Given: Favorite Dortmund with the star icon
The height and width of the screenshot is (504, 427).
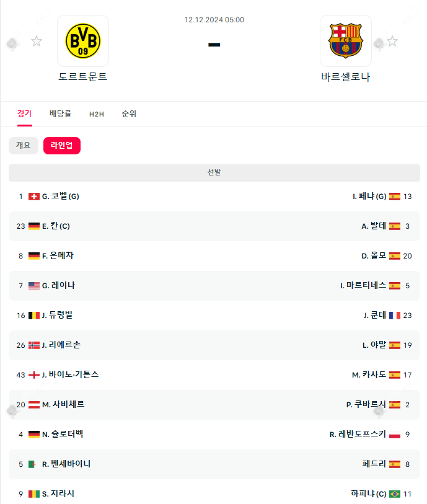Looking at the screenshot, I should (x=37, y=42).
